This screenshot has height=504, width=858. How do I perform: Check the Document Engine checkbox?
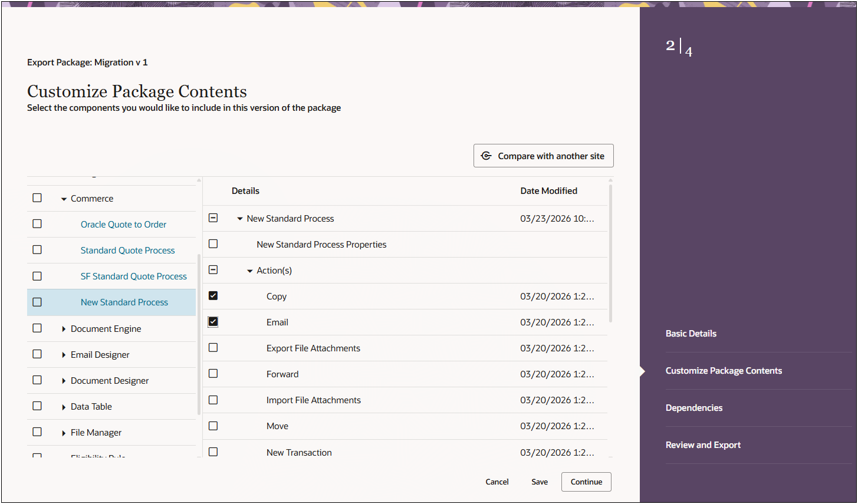click(37, 328)
